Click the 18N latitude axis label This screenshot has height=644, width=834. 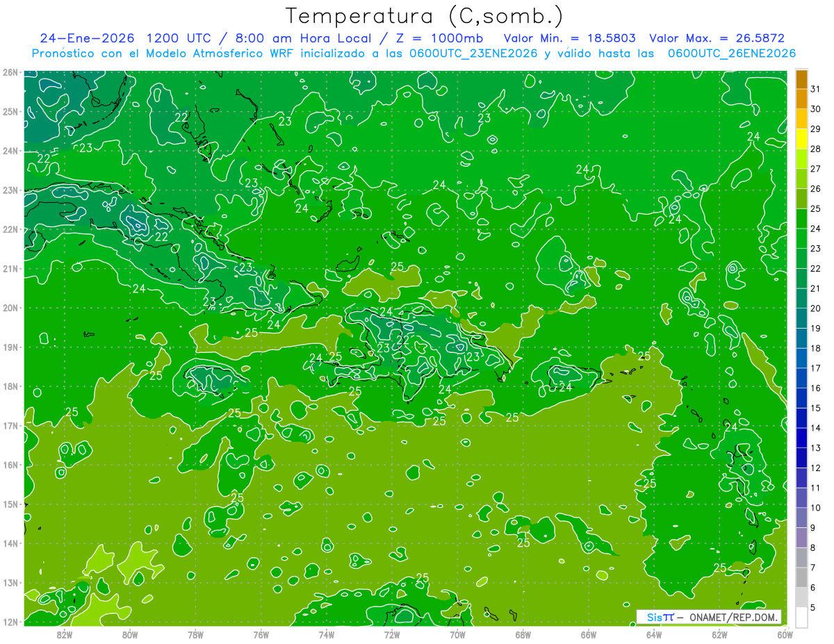pyautogui.click(x=10, y=386)
